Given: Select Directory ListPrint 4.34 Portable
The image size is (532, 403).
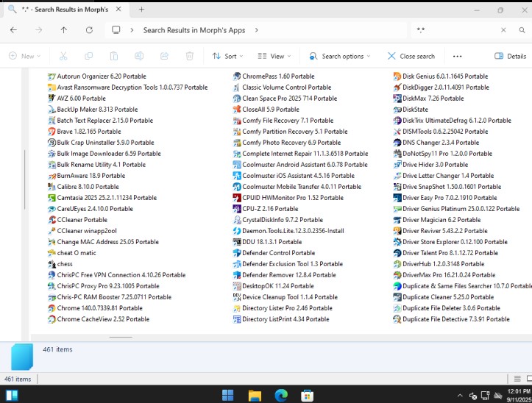Looking at the screenshot, I should pyautogui.click(x=281, y=319).
